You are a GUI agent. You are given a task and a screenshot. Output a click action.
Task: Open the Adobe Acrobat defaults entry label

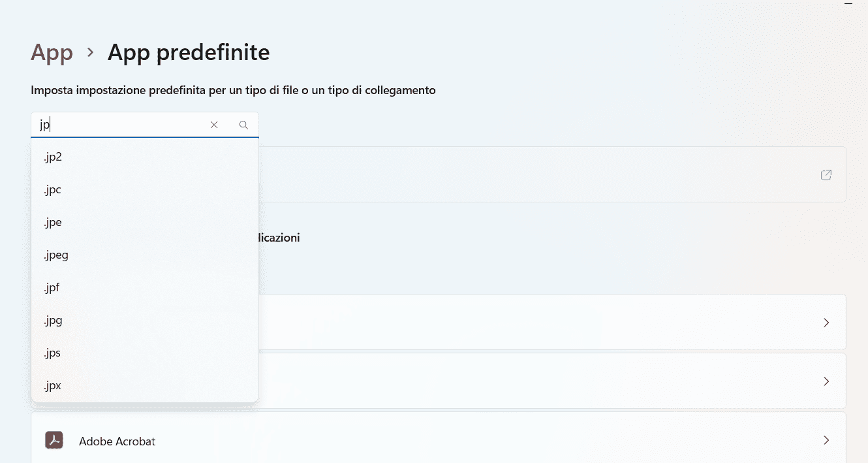pos(117,441)
